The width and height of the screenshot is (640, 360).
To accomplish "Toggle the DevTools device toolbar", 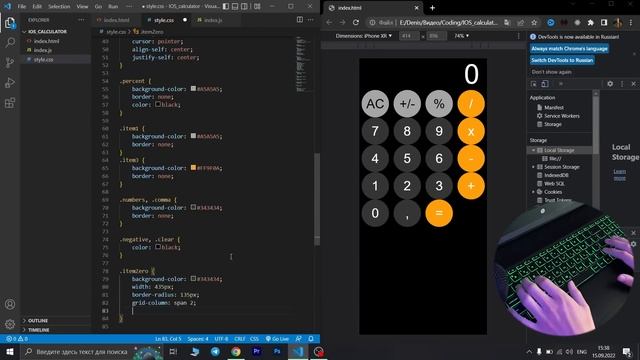I will click(x=545, y=84).
